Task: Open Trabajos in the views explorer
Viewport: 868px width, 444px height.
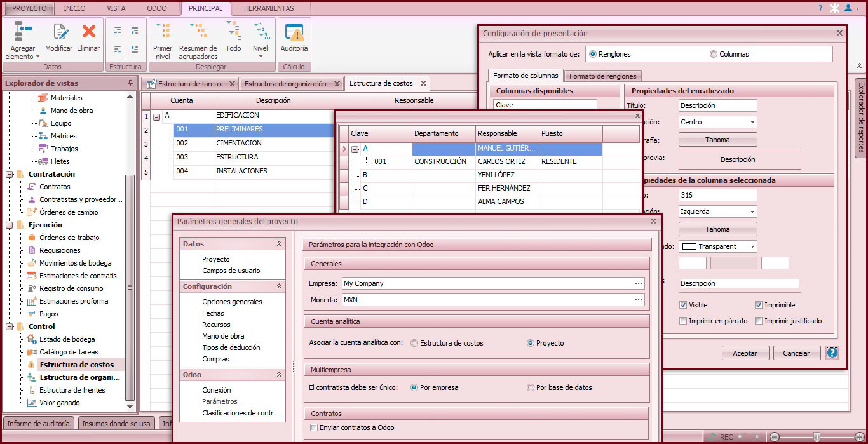Action: (x=64, y=149)
